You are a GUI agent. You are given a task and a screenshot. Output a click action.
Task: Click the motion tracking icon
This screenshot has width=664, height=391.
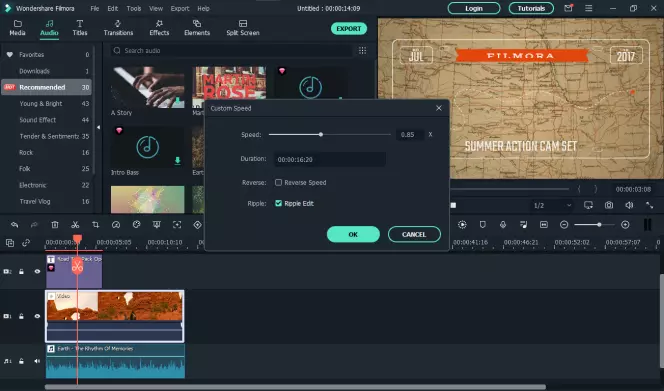point(177,225)
